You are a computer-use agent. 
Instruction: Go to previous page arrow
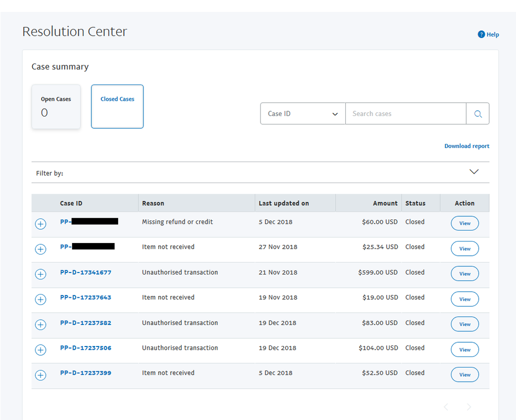point(446,407)
